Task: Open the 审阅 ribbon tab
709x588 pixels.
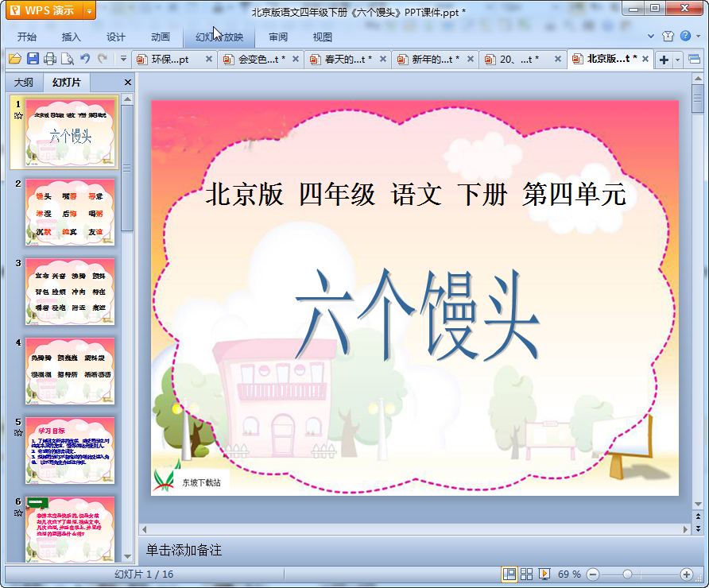Action: click(x=278, y=37)
